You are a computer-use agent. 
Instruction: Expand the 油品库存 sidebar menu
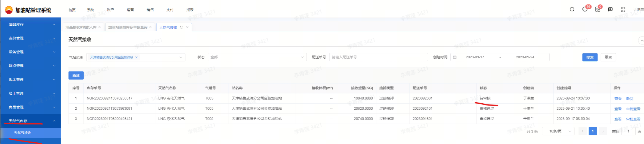(30, 25)
